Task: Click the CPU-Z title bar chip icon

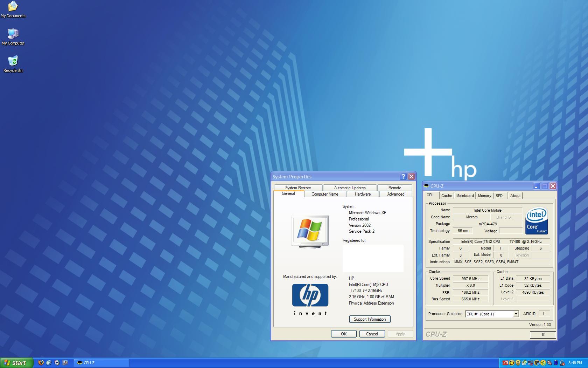Action: (426, 186)
